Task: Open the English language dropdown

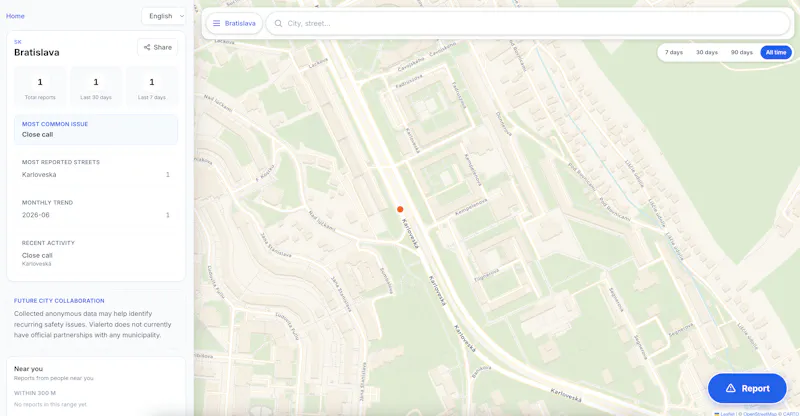Action: (x=164, y=16)
